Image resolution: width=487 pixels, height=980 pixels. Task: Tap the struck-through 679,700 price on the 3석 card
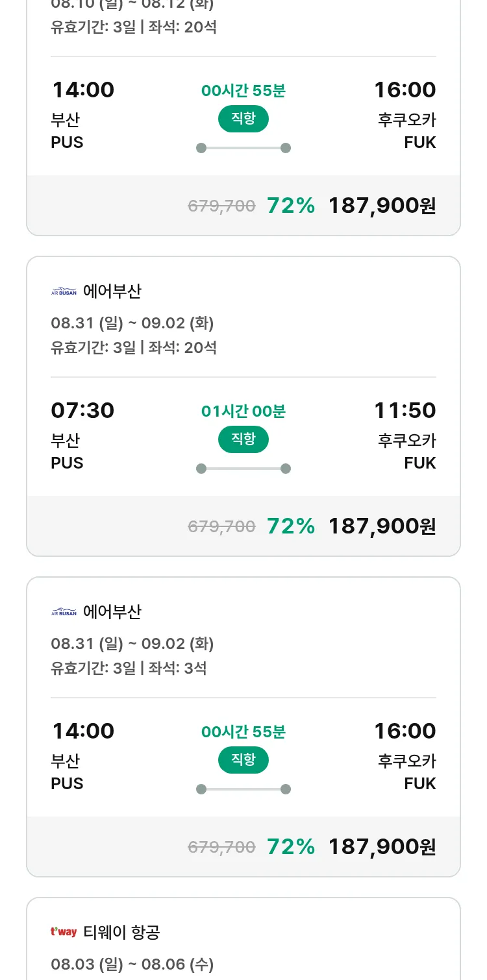click(221, 847)
